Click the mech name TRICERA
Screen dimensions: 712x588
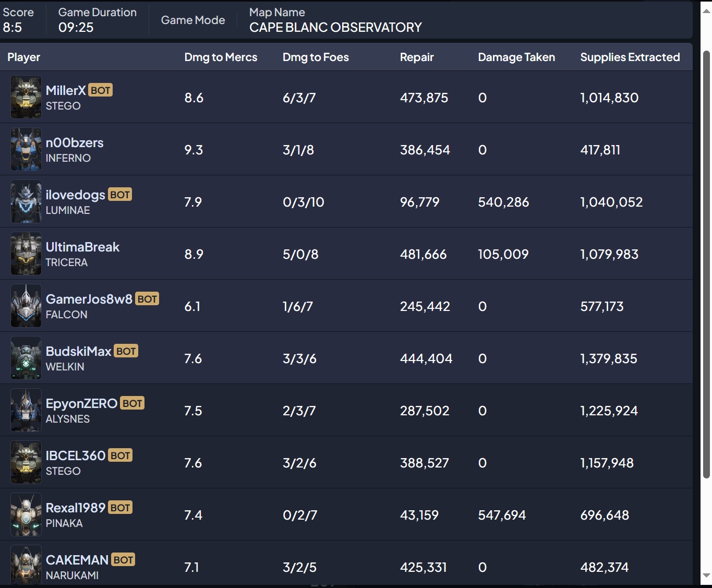(x=67, y=262)
